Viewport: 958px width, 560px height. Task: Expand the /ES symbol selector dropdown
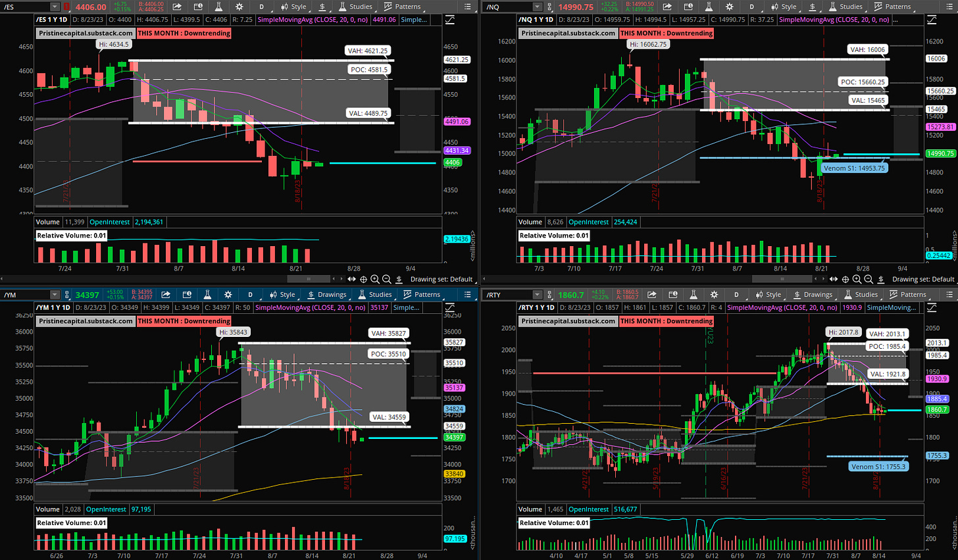point(54,7)
